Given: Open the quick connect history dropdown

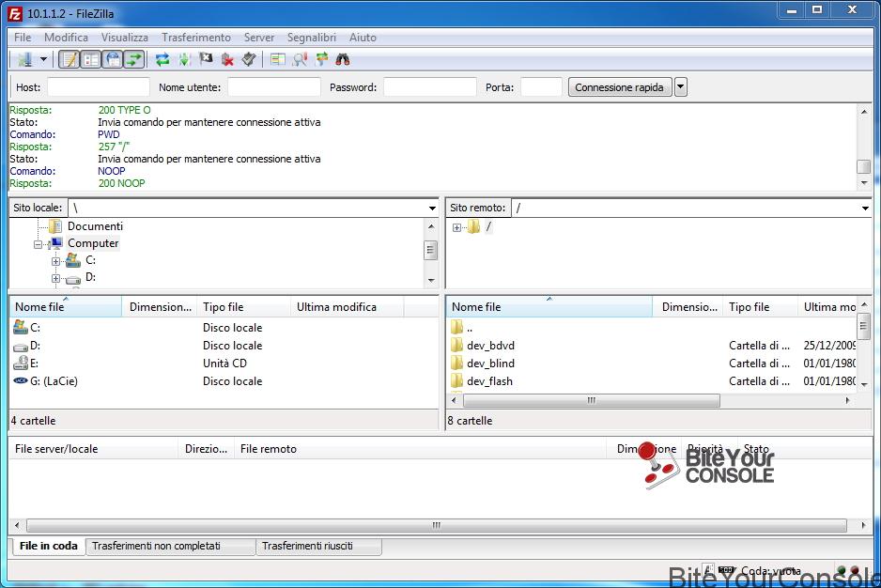Looking at the screenshot, I should tap(680, 87).
